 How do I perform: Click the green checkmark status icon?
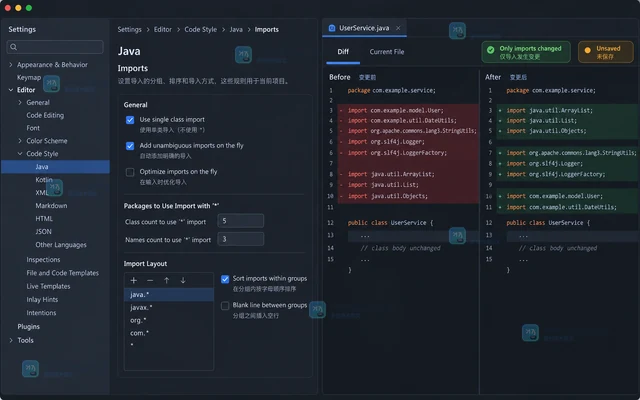point(491,50)
